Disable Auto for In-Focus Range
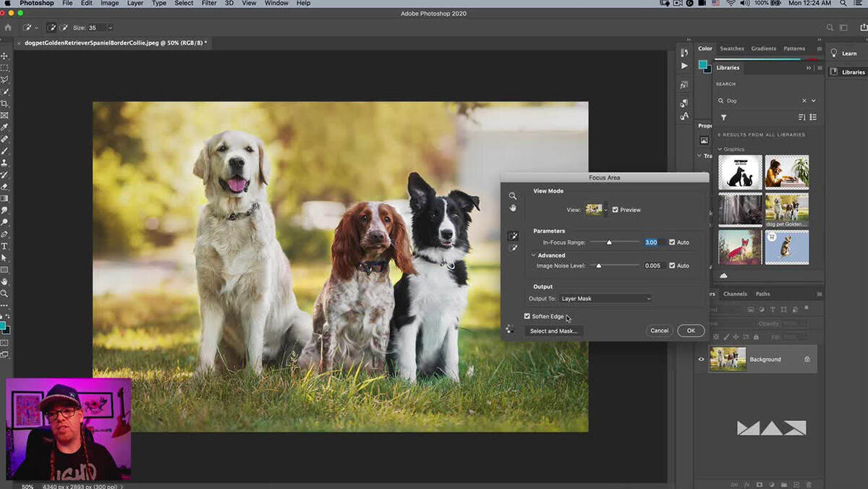 [672, 242]
